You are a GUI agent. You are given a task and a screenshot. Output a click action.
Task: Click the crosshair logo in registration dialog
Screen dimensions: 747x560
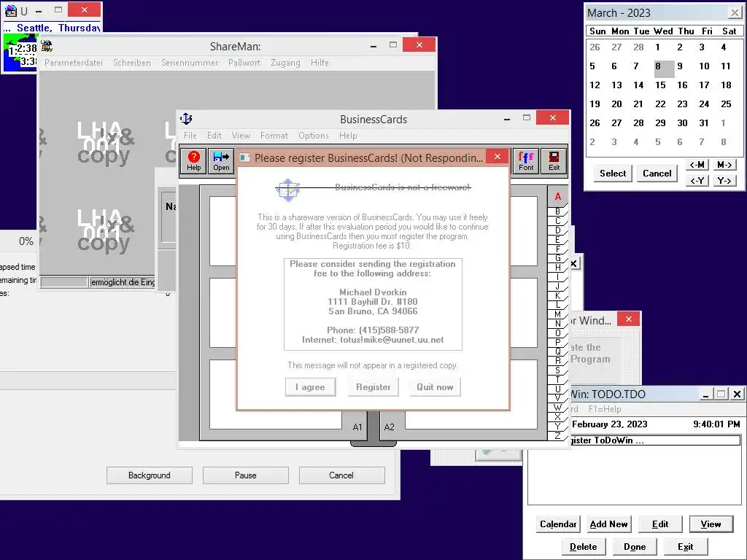click(x=287, y=190)
